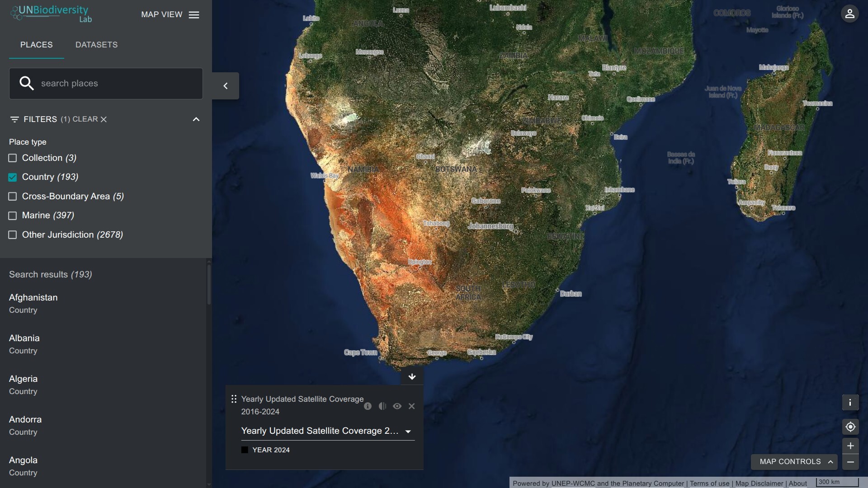Screen dimensions: 868x488
Task: Click the Cape Town map label
Action: 360,352
